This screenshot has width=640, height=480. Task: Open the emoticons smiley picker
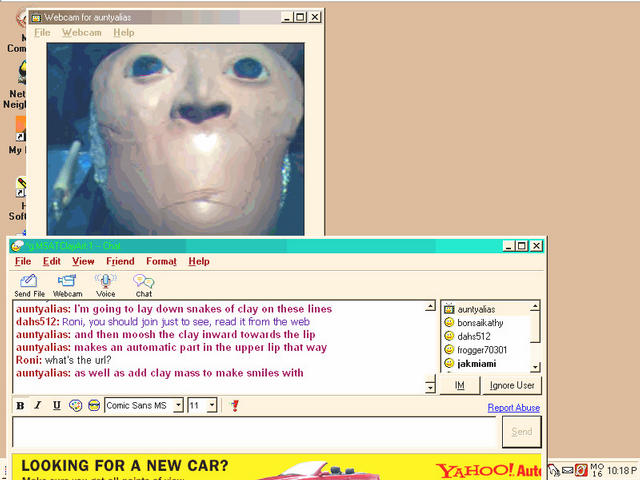(x=94, y=405)
